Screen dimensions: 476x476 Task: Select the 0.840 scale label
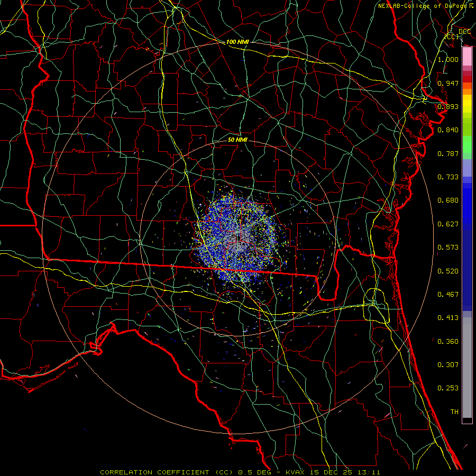tap(448, 130)
